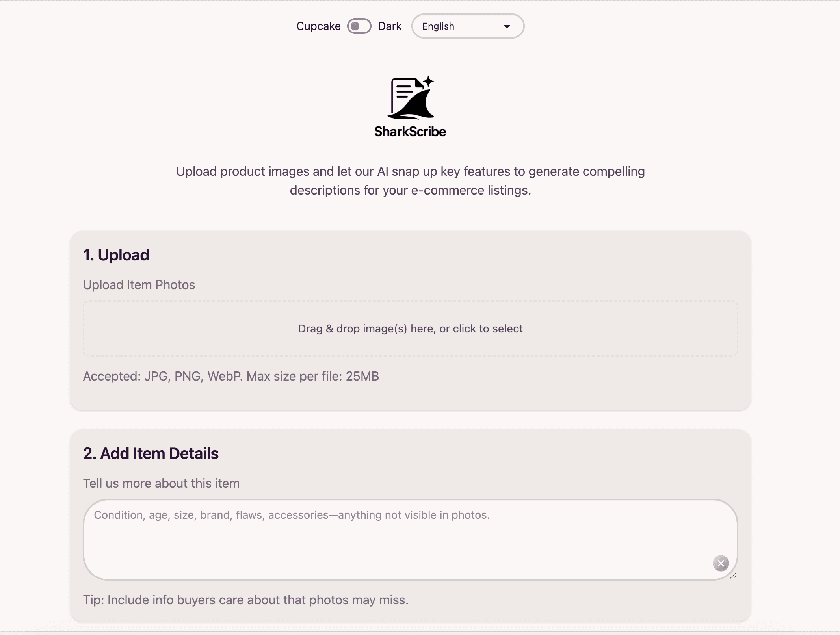840x635 pixels.
Task: Click the SharkScribe shark fin logo
Action: pyautogui.click(x=411, y=99)
